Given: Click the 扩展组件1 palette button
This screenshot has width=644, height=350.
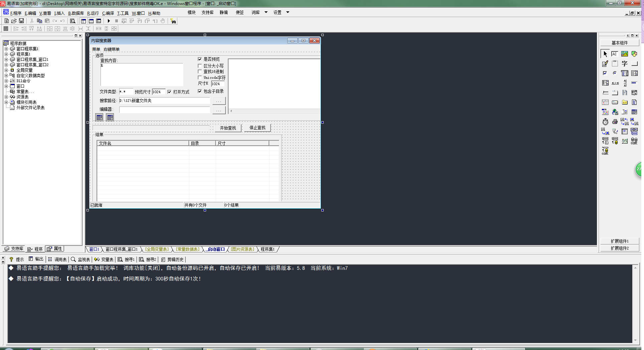Looking at the screenshot, I should click(620, 241).
